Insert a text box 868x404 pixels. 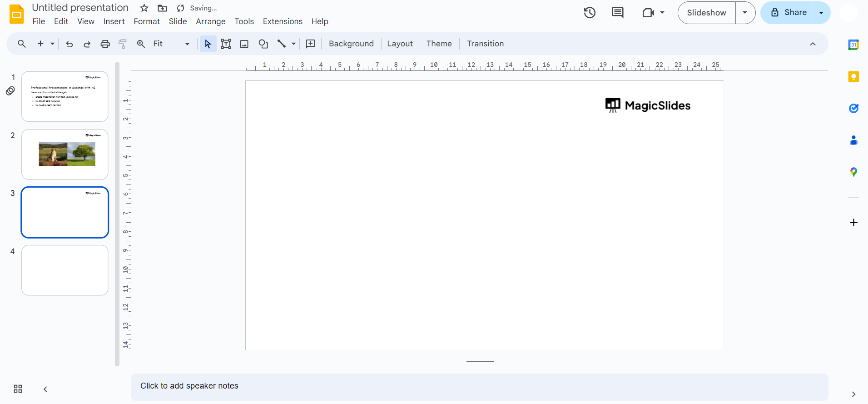(226, 44)
